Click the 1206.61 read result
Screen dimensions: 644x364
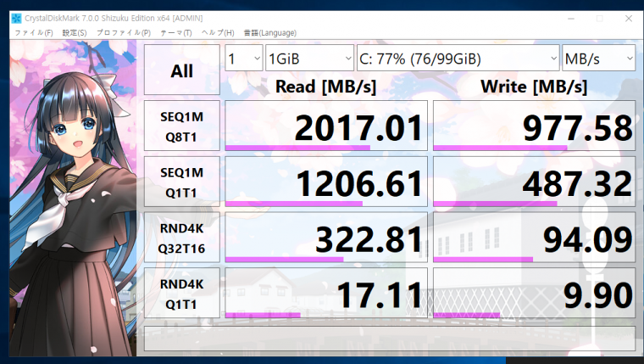(326, 182)
